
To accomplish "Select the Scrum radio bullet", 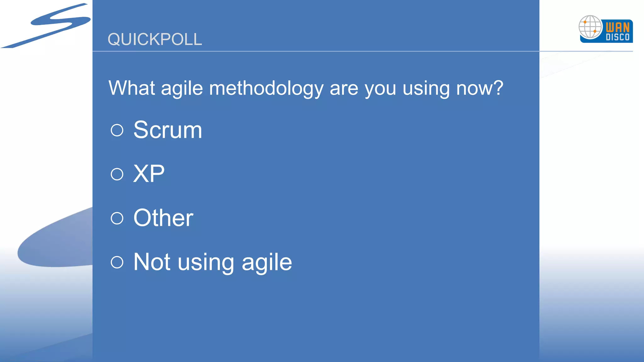I will tap(117, 130).
